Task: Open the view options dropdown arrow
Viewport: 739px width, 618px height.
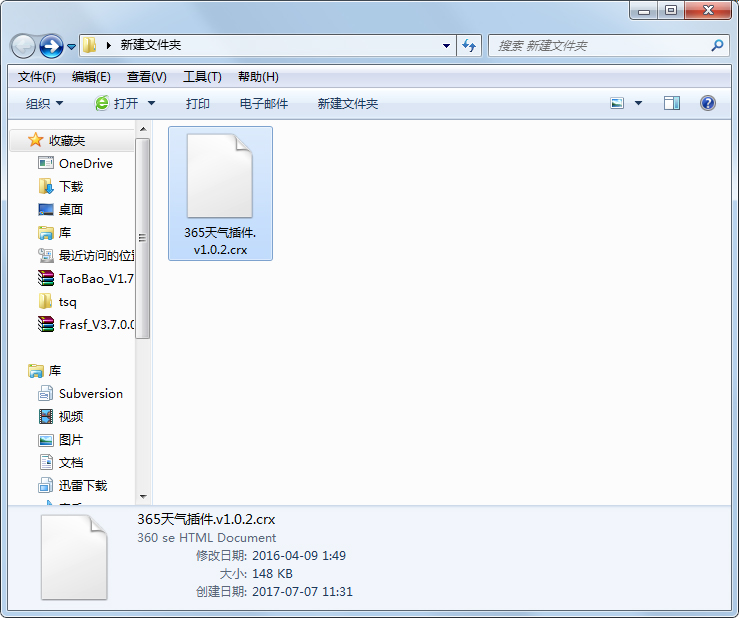Action: click(x=639, y=103)
